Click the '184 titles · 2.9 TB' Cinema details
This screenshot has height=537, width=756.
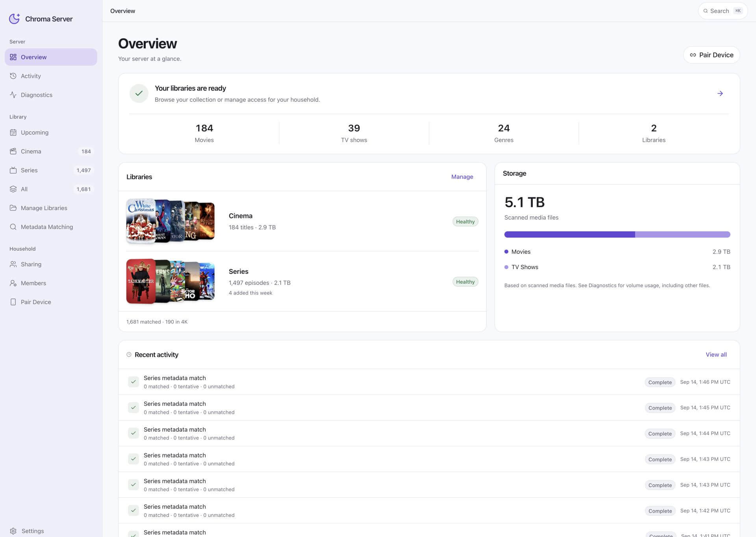252,227
